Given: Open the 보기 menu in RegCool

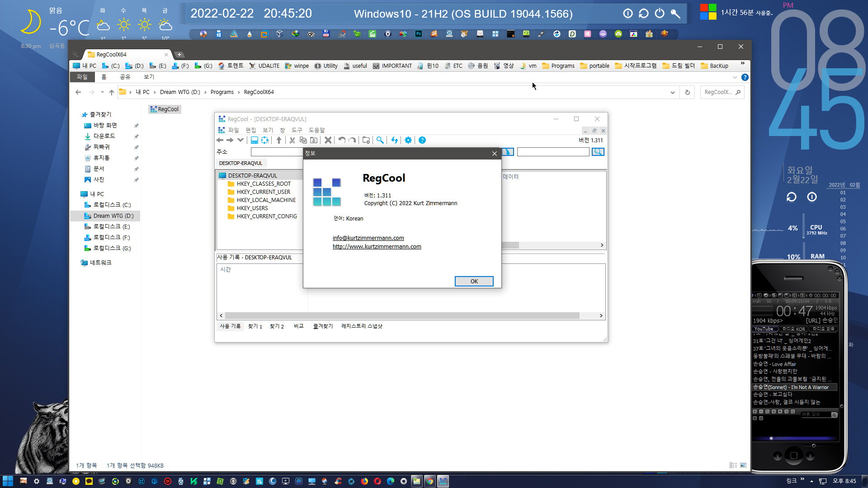Looking at the screenshot, I should 268,130.
